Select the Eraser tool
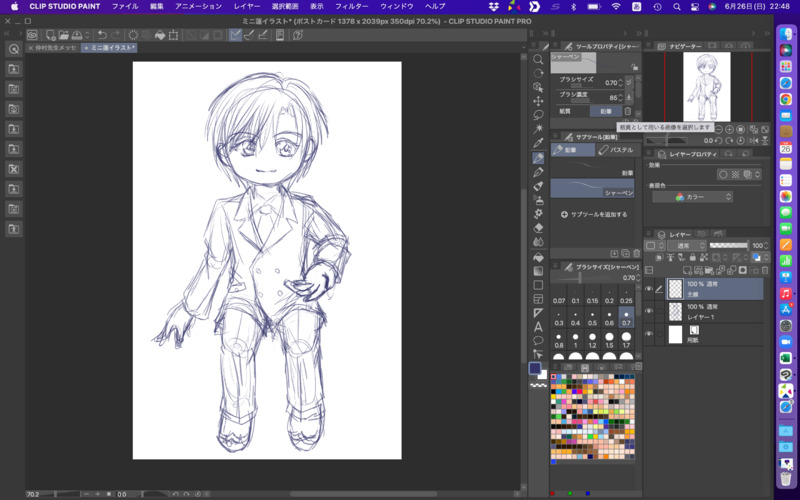This screenshot has width=800, height=500. click(x=538, y=228)
